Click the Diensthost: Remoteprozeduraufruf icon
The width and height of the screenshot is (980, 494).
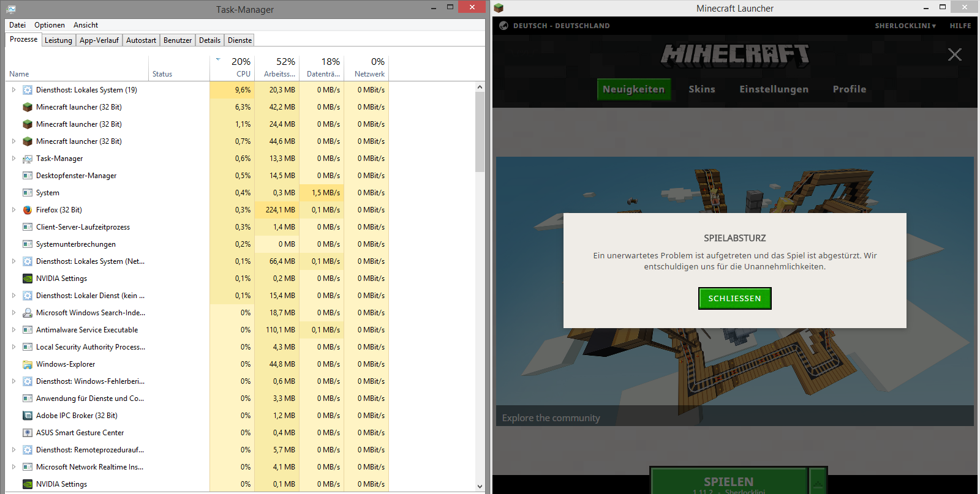(28, 450)
